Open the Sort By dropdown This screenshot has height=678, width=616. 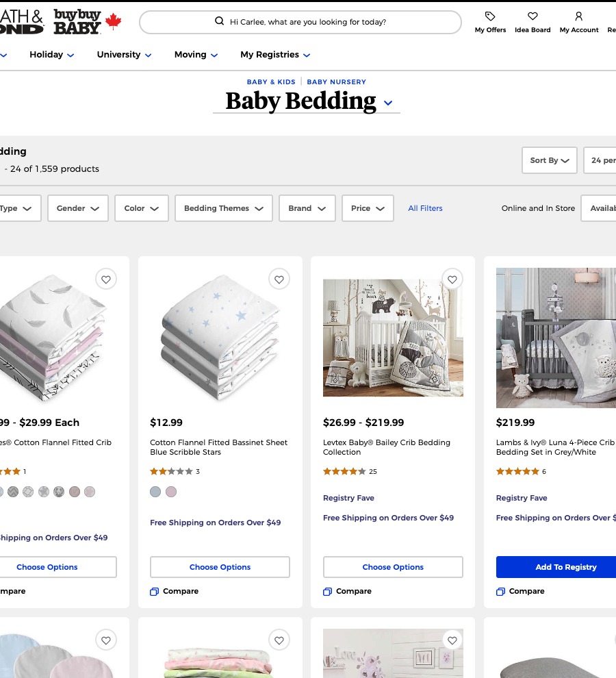coord(549,160)
